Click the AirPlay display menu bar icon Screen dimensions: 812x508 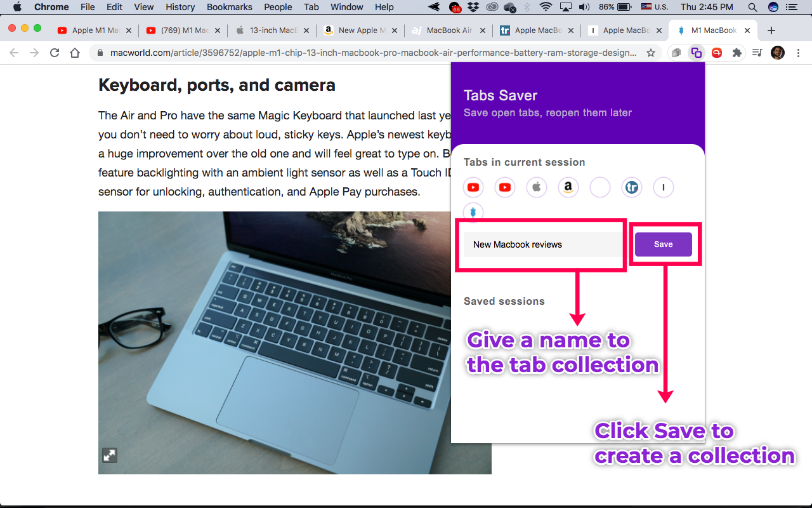(x=565, y=7)
